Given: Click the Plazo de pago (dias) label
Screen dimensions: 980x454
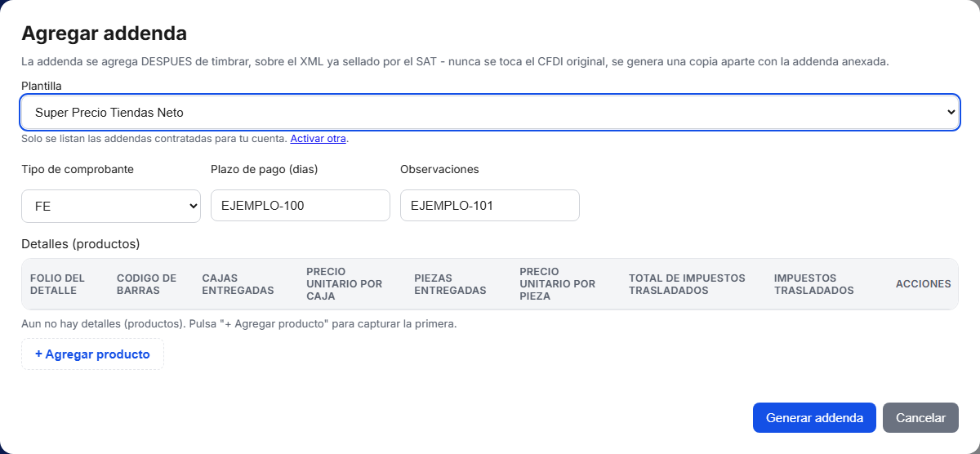Looking at the screenshot, I should 265,169.
